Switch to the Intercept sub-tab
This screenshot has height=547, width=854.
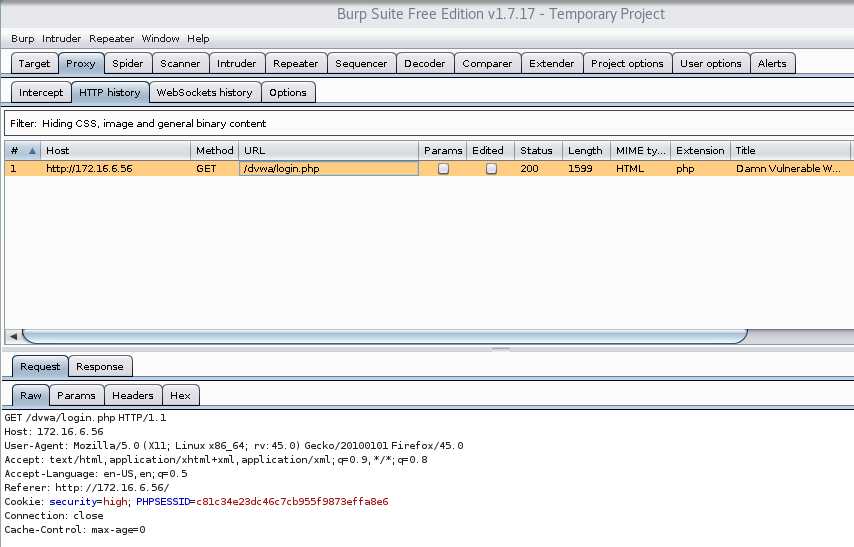pos(41,92)
